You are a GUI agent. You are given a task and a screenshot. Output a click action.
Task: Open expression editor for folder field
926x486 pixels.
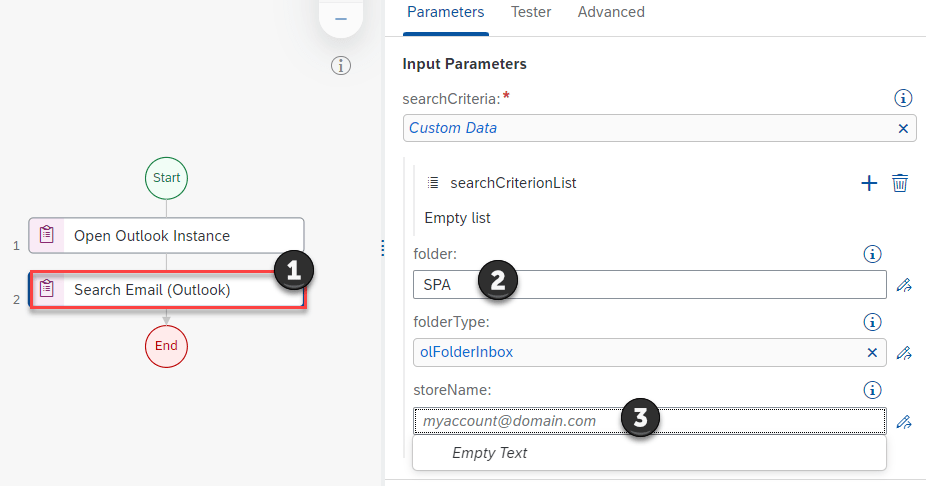[x=904, y=285]
